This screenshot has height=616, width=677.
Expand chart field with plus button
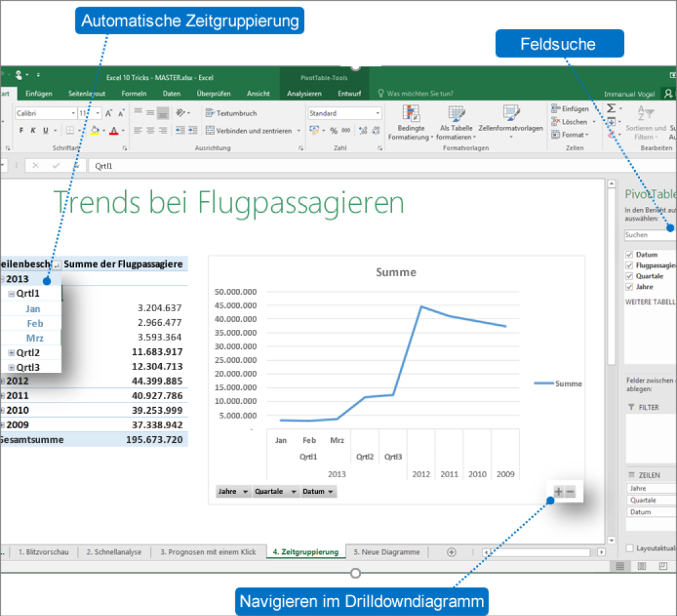pos(558,491)
